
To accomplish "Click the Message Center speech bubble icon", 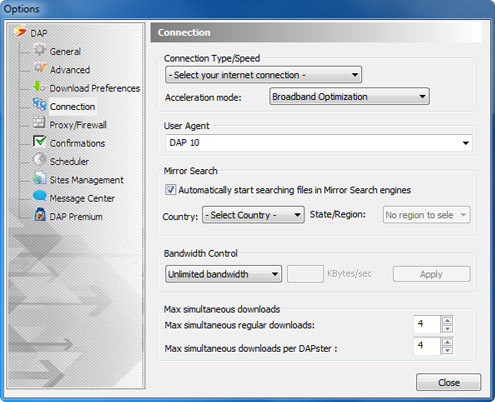I will tap(40, 196).
